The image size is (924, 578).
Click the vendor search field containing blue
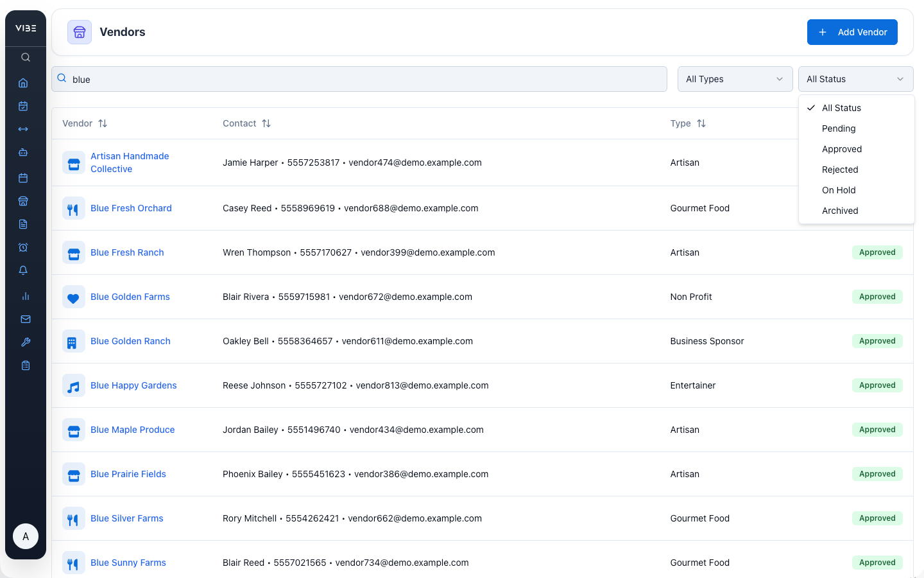359,79
